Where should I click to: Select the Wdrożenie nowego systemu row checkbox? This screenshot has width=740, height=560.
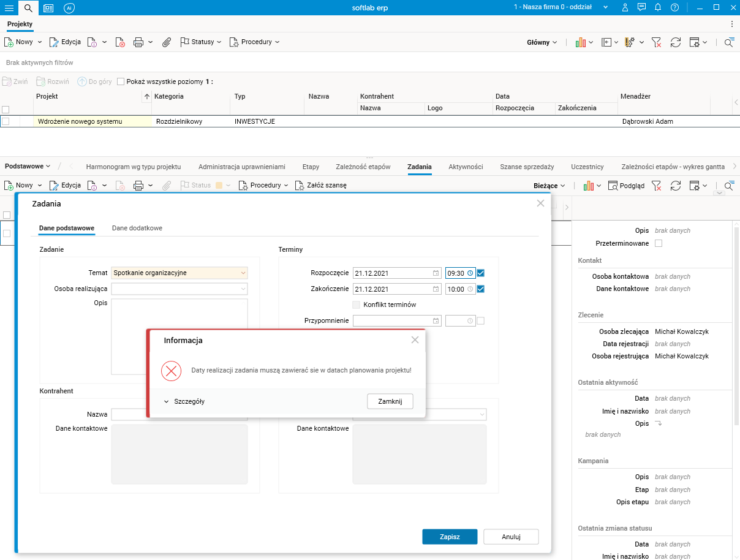click(x=6, y=121)
